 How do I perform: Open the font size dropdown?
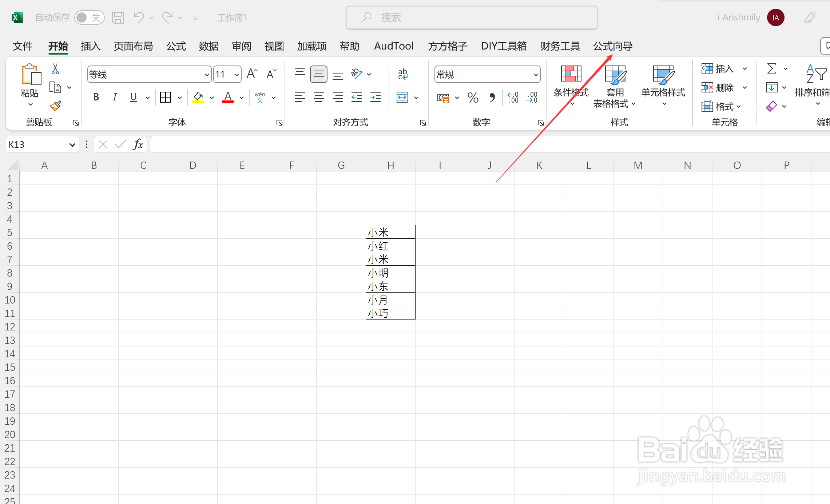(237, 75)
